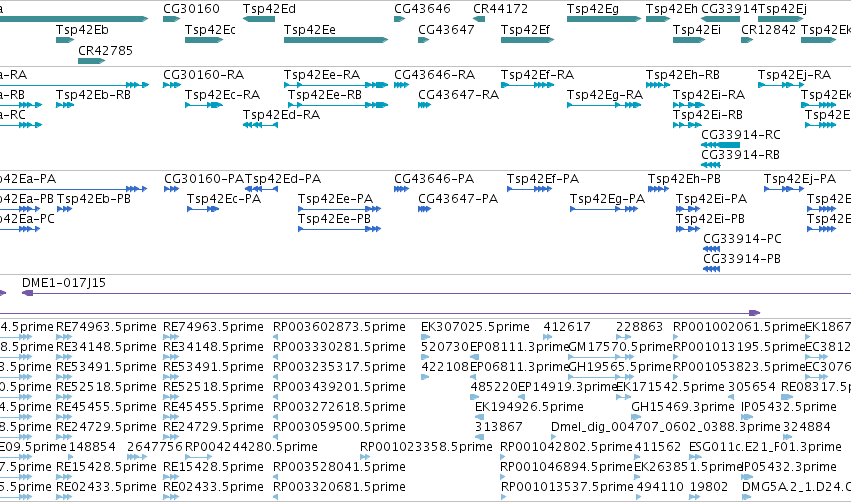This screenshot has height=502, width=851.
Task: Open the Tsp42Ee gene bar
Action: [336, 40]
